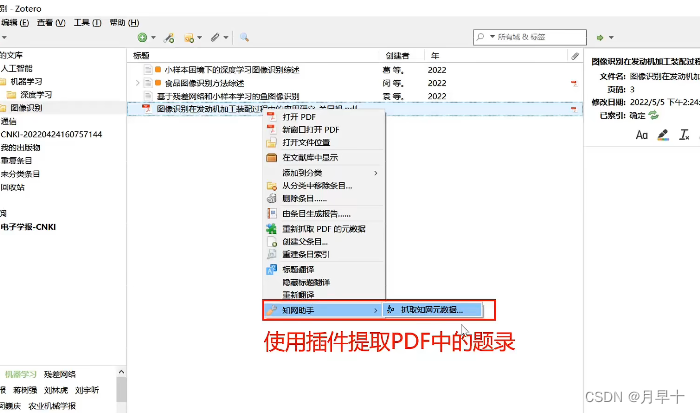
Task: Click the wrench icon beside 知网助手
Action: (x=271, y=310)
